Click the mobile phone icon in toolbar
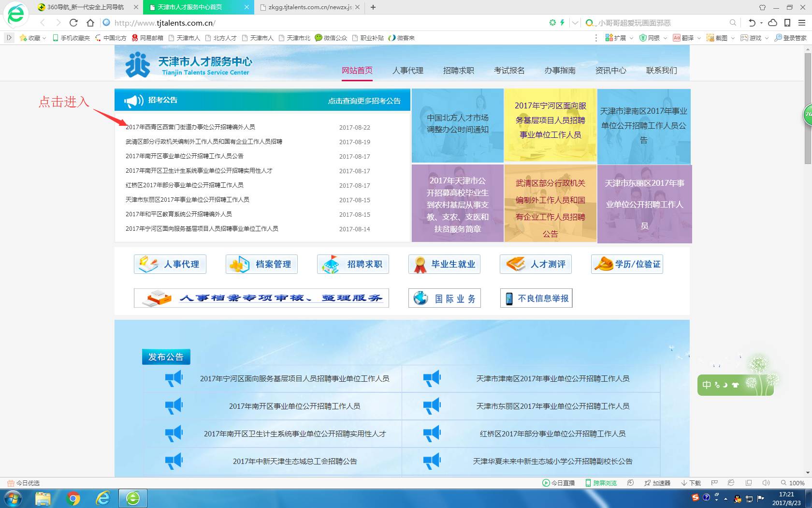This screenshot has height=508, width=812. (787, 23)
